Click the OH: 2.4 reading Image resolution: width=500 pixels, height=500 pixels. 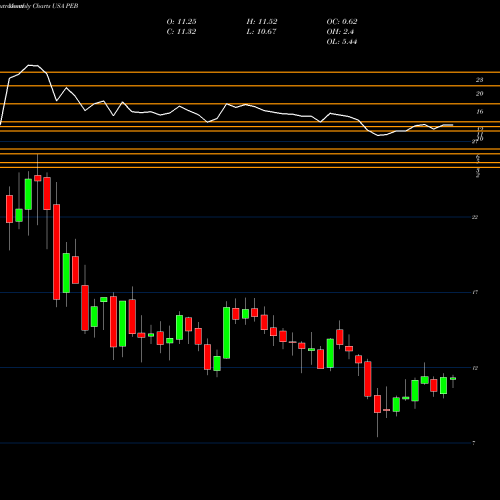(340, 32)
